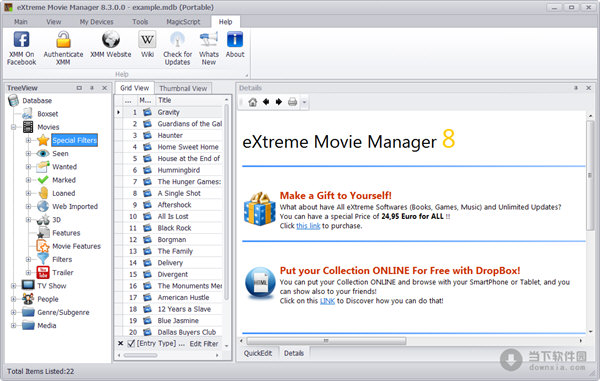The height and width of the screenshot is (381, 600).
Task: Navigate back in Details toolbar
Action: pos(266,102)
